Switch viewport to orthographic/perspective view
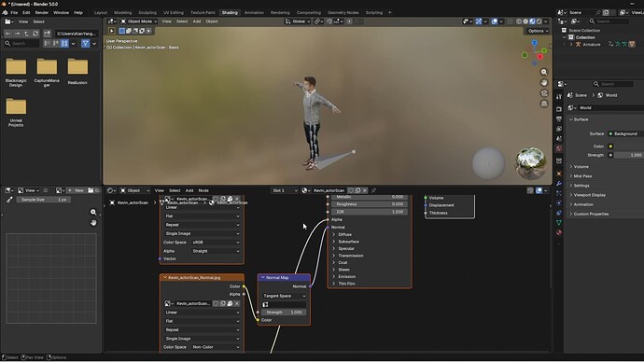644x362 pixels. [544, 104]
